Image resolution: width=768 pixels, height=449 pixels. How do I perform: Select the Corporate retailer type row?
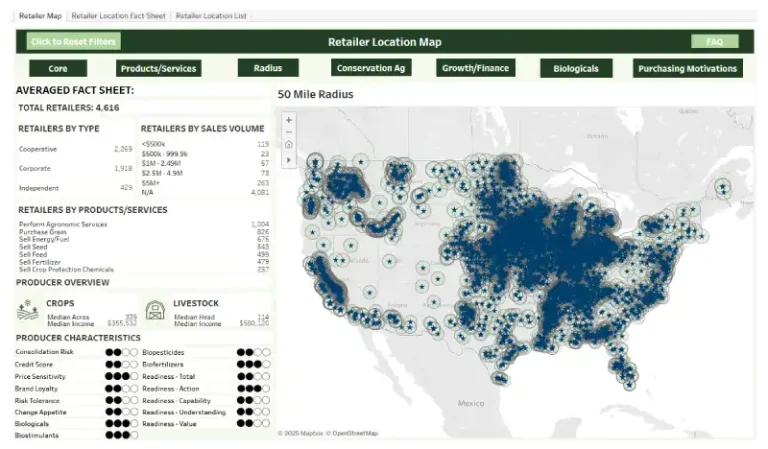(75, 168)
